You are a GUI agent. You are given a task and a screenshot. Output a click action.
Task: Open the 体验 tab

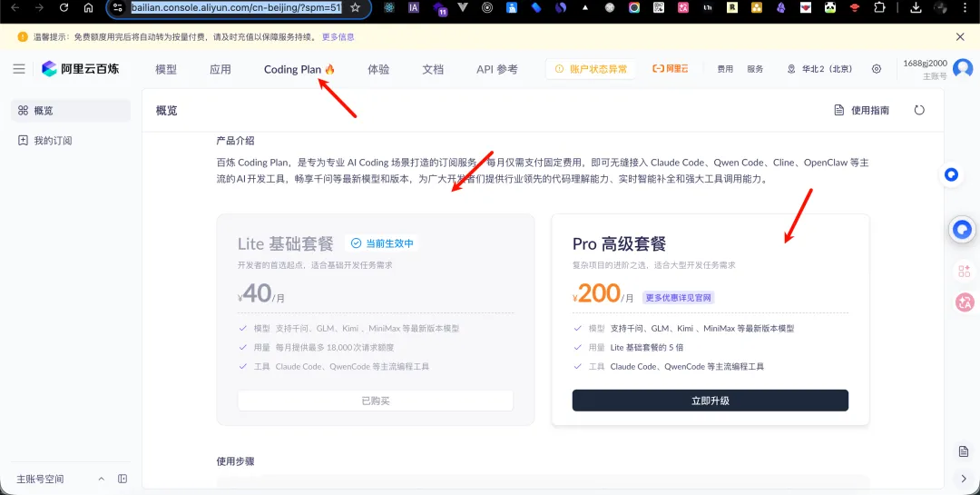point(378,69)
